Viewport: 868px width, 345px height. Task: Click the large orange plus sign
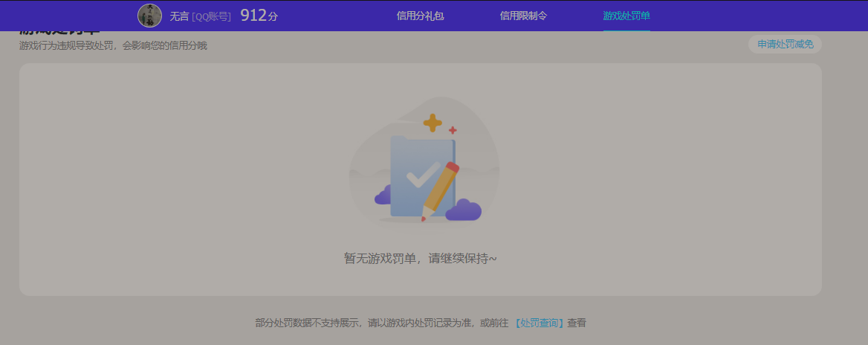[433, 123]
